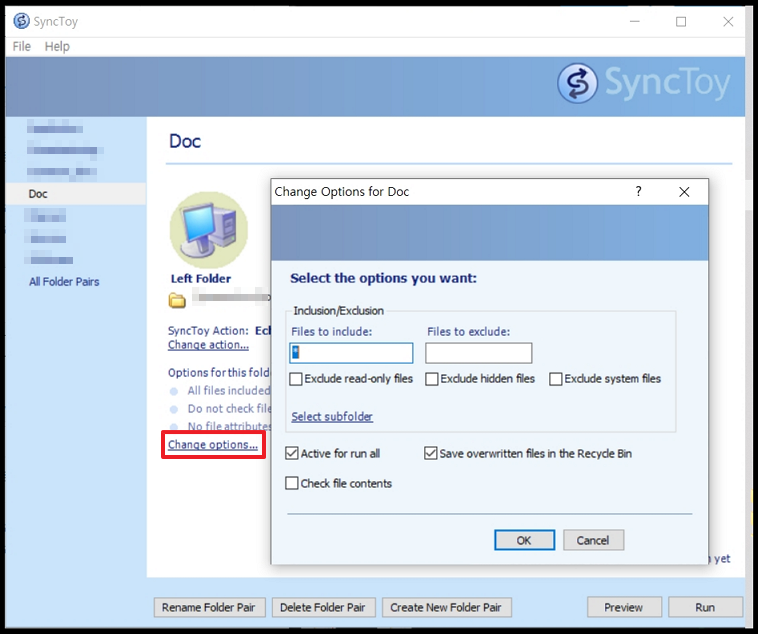
Task: Click the 'SyncToy Action:' label
Action: tap(208, 331)
